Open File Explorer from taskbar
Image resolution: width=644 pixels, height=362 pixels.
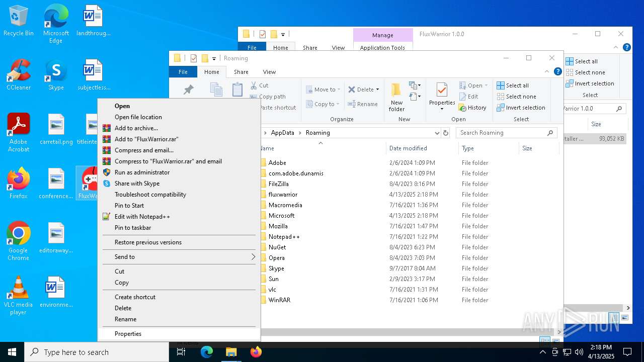(231, 352)
